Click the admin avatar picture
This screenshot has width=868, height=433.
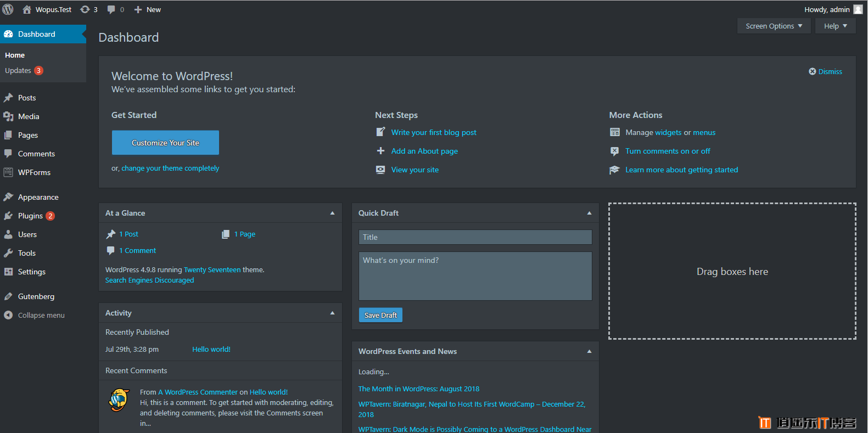[858, 9]
